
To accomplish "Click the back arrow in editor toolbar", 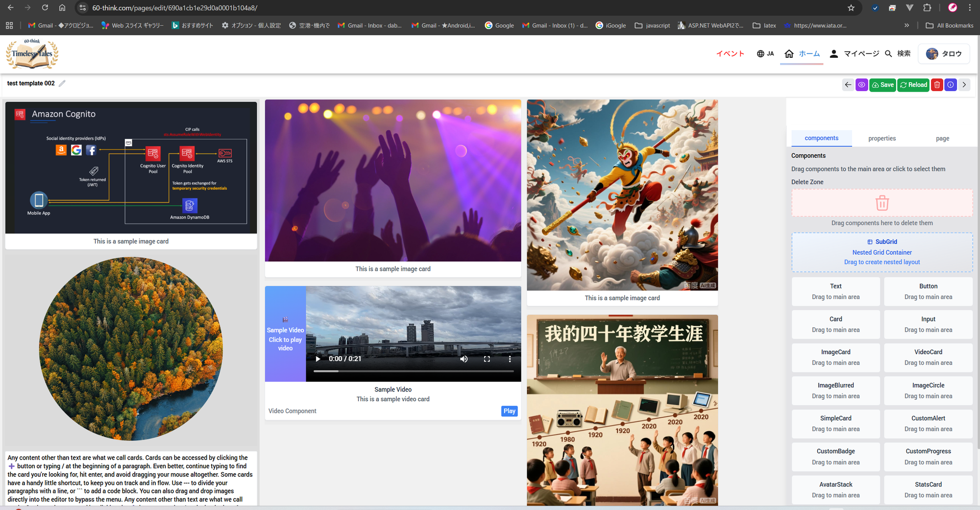I will 848,85.
